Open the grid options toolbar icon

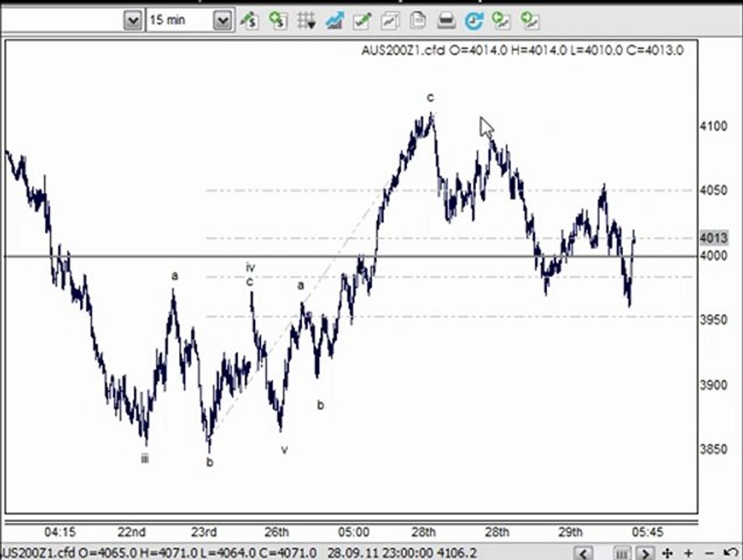306,20
